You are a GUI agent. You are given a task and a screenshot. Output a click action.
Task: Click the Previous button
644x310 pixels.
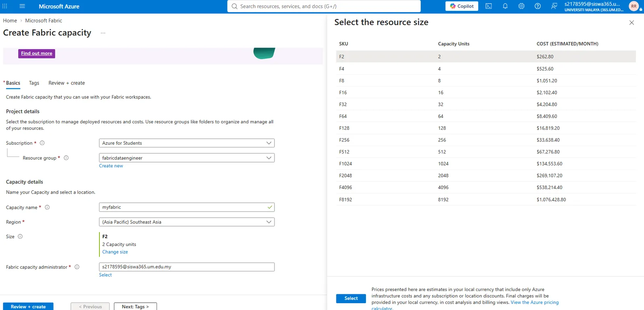(90, 306)
